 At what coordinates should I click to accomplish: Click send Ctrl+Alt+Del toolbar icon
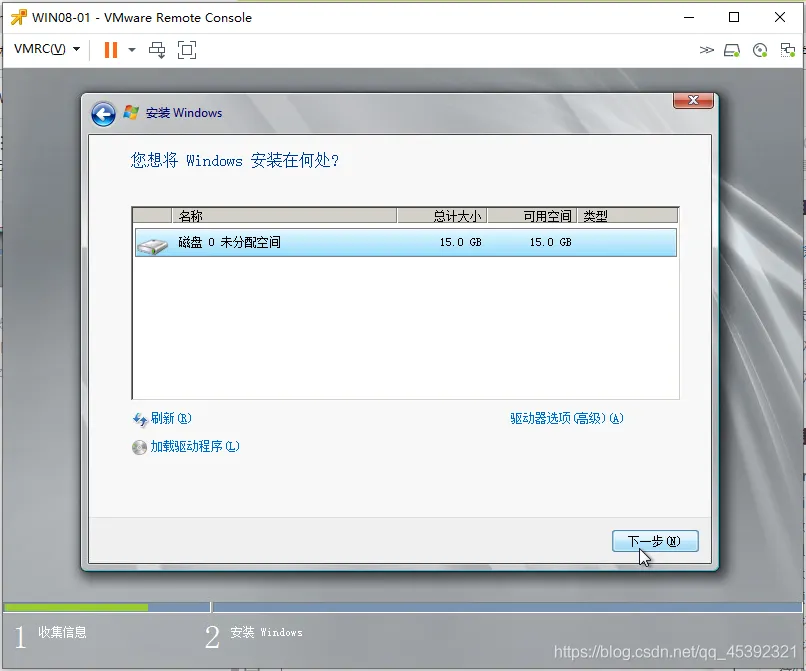tap(157, 50)
